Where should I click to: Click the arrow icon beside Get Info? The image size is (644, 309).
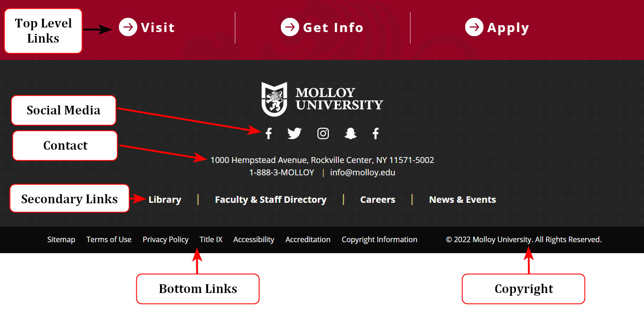(x=290, y=27)
